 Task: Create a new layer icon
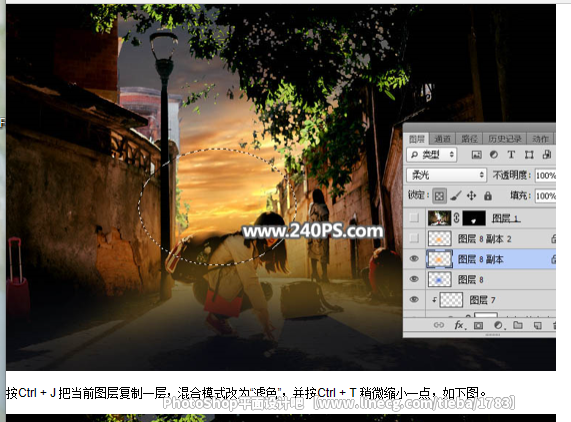coord(537,325)
